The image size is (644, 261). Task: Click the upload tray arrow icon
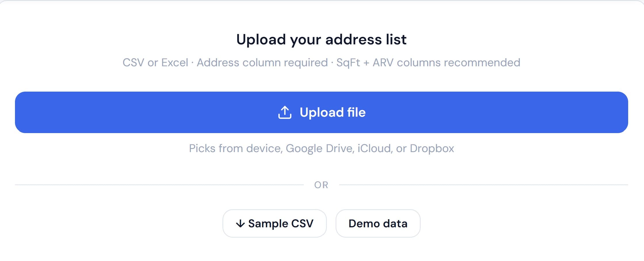[x=285, y=112]
